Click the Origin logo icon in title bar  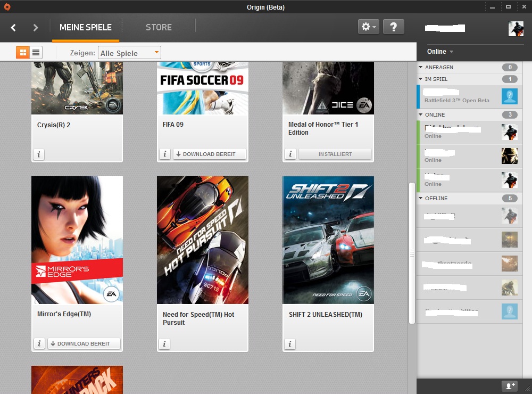pyautogui.click(x=7, y=7)
